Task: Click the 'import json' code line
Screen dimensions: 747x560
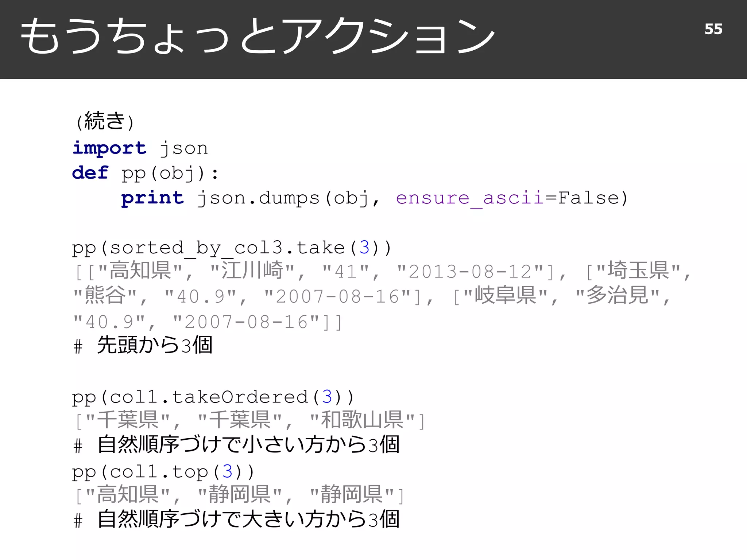Action: point(140,148)
